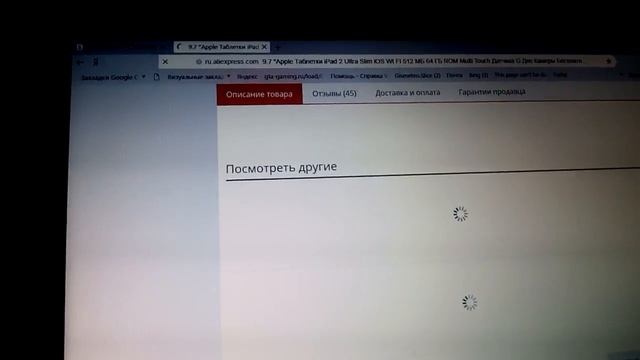Click the Посмотреть другие heading
The height and width of the screenshot is (360, 640).
coord(281,168)
